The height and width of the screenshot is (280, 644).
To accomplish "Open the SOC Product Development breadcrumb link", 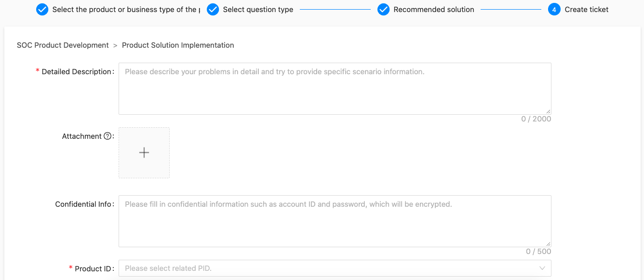I will [x=63, y=45].
